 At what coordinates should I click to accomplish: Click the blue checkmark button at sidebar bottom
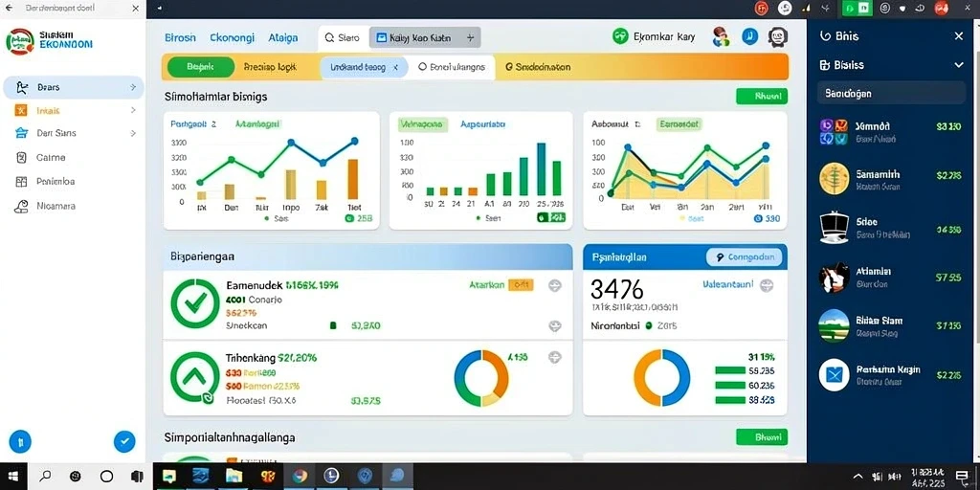coord(124,442)
